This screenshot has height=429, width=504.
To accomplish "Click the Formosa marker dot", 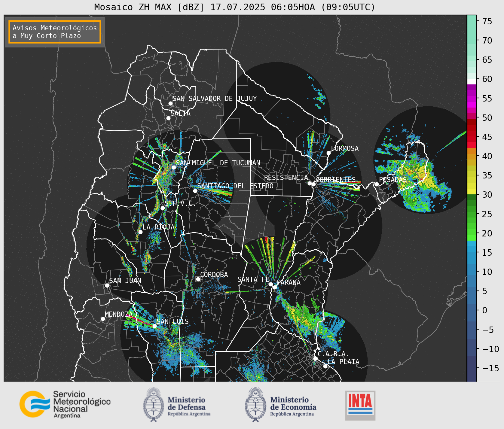I will (x=328, y=153).
